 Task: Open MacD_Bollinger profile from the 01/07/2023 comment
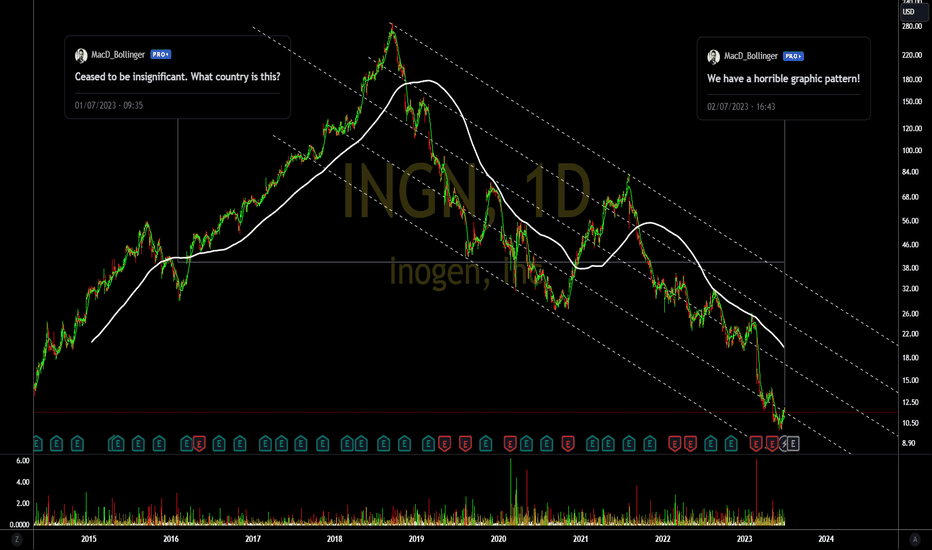118,55
